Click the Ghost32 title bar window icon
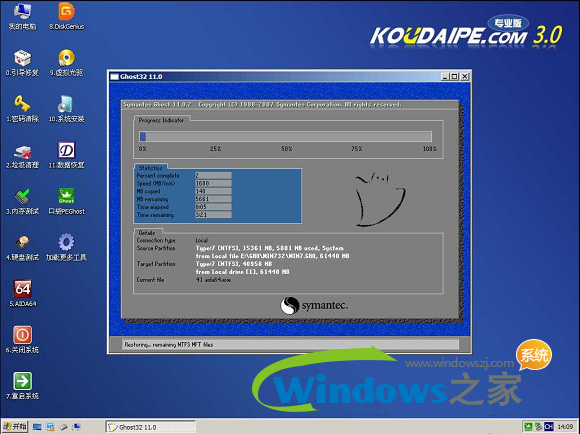 (x=115, y=77)
